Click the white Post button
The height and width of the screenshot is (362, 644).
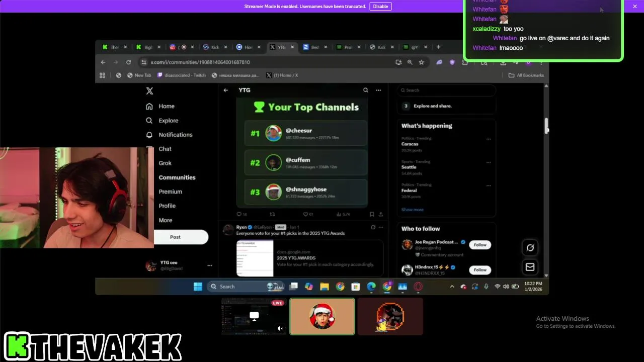point(181,237)
